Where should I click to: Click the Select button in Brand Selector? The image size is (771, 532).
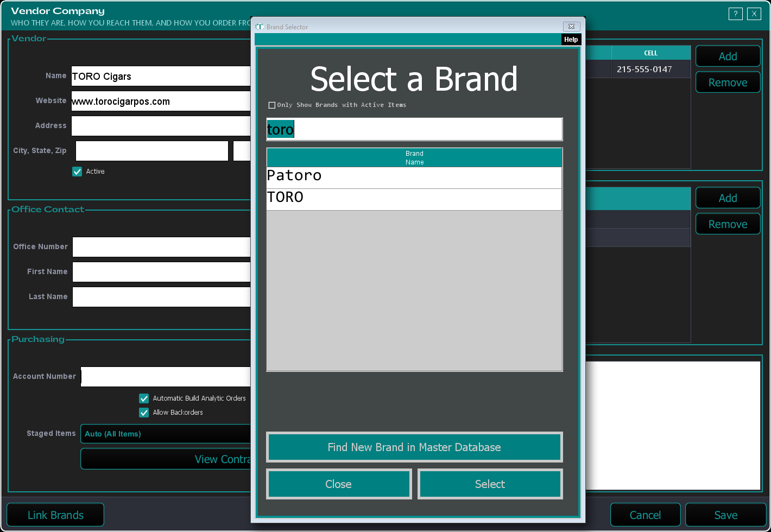click(x=490, y=484)
